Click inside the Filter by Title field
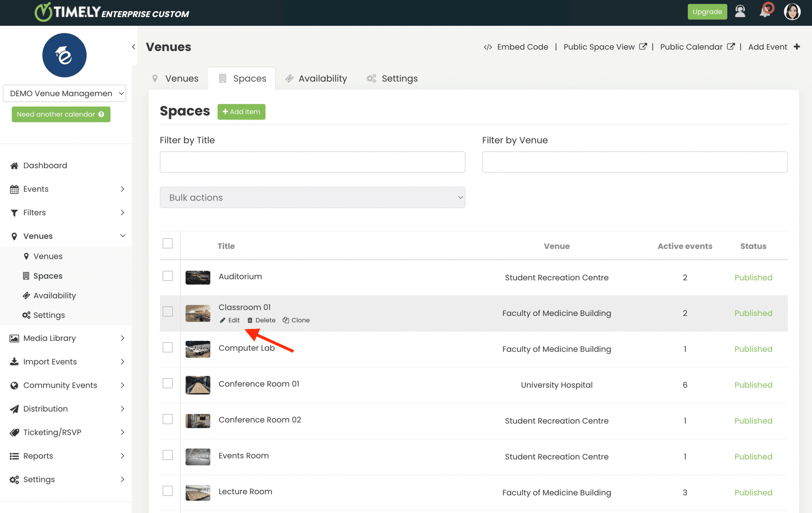The height and width of the screenshot is (513, 812). [x=312, y=162]
